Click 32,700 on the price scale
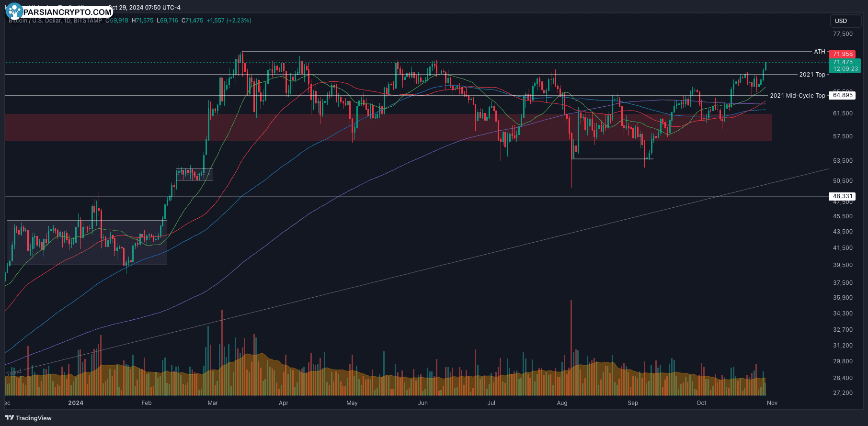868x426 pixels. click(843, 330)
